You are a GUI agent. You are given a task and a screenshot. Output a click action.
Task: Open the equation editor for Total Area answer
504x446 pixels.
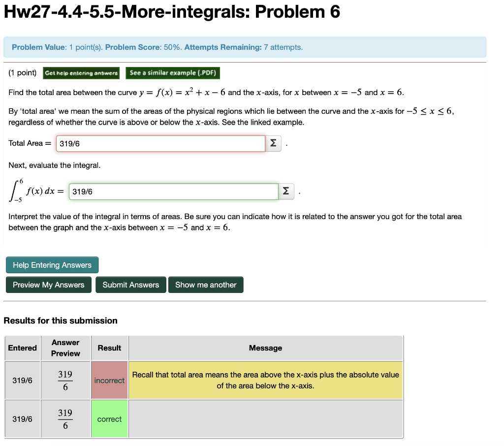(274, 143)
